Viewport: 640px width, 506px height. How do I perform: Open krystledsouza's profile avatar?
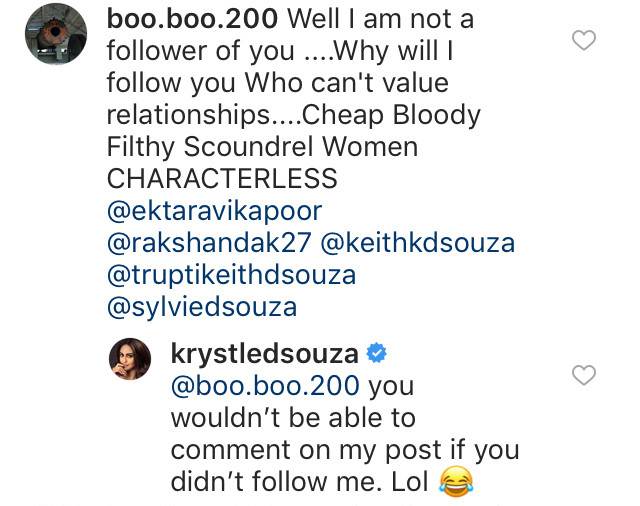point(130,358)
